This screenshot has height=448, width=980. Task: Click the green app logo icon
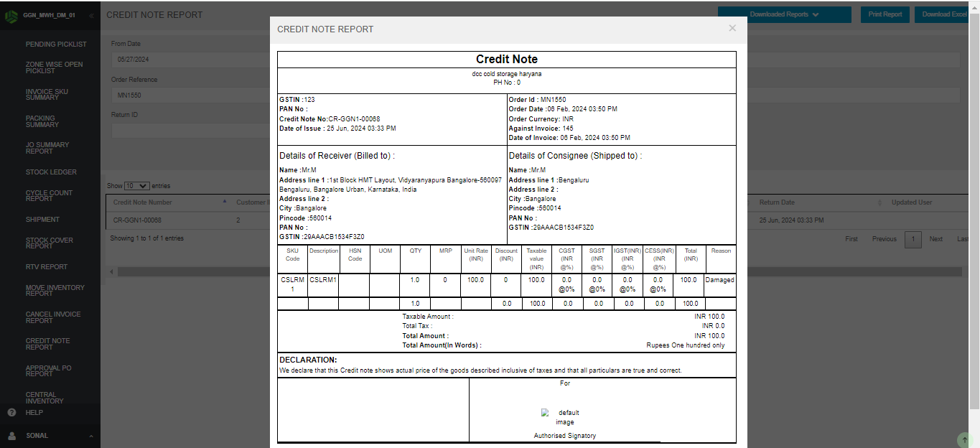(x=11, y=15)
